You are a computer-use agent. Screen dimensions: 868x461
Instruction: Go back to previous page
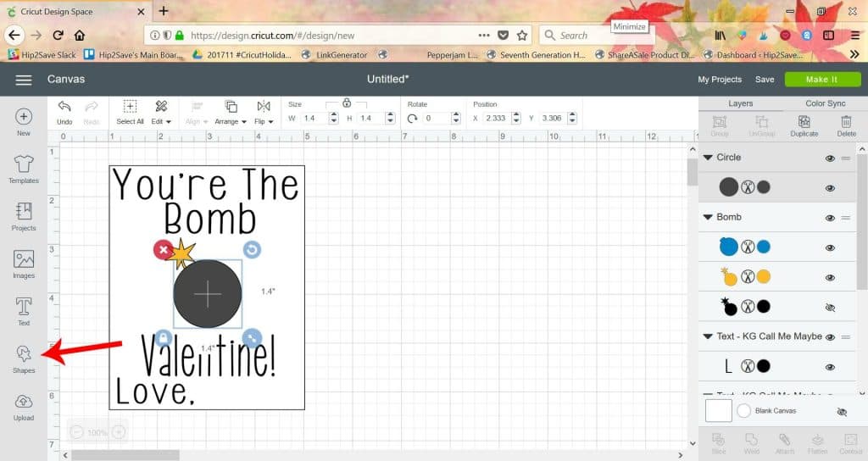[14, 36]
